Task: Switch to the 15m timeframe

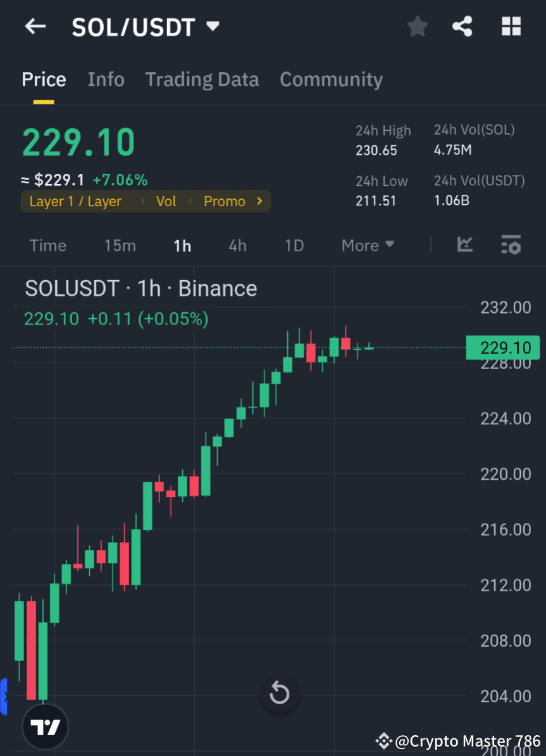Action: click(120, 245)
